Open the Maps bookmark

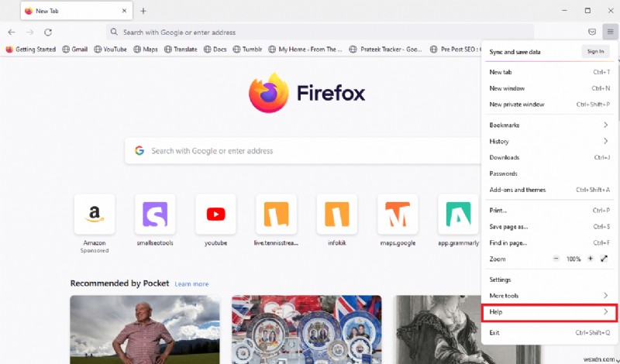[x=146, y=50]
